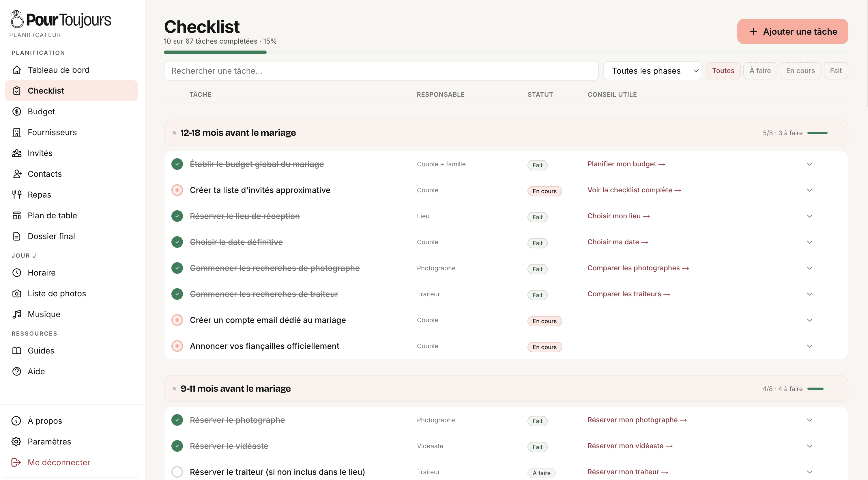Viewport: 868px width, 480px height.
Task: Click the Me déconnecter logout icon
Action: (x=16, y=462)
